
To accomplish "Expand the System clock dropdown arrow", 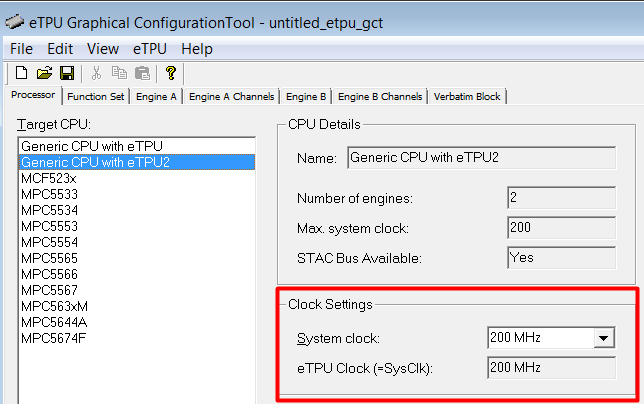I will click(603, 338).
